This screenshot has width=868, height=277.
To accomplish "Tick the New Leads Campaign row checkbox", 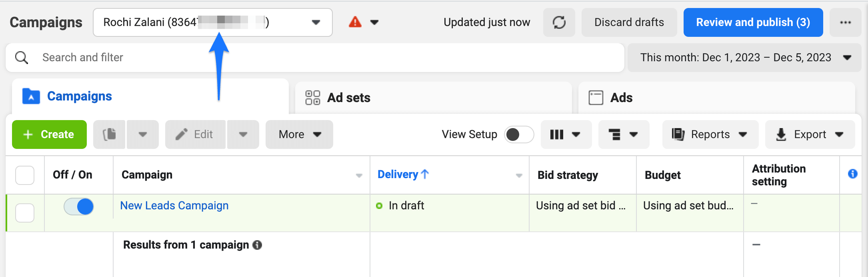I will [25, 213].
